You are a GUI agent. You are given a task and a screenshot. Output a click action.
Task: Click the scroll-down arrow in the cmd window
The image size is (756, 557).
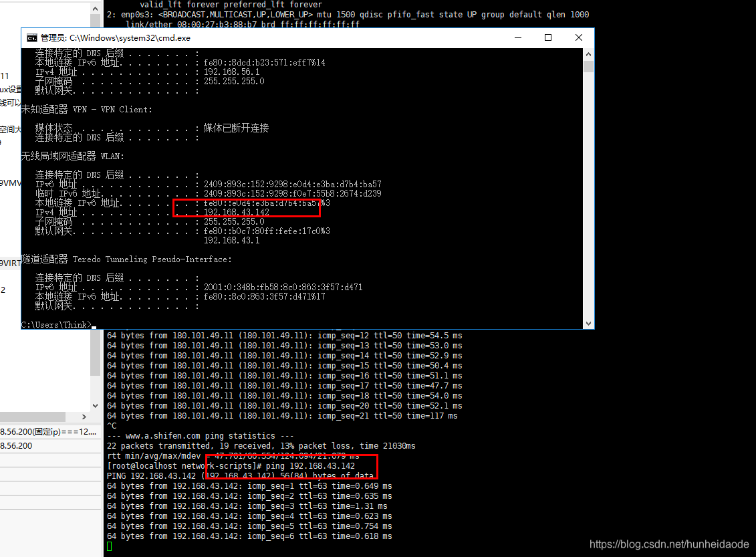588,322
